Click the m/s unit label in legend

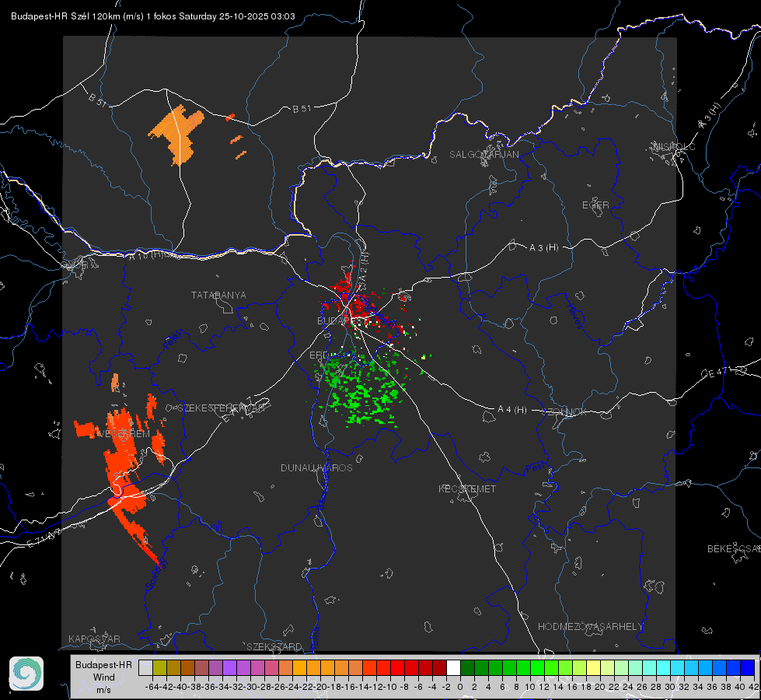pos(103,690)
